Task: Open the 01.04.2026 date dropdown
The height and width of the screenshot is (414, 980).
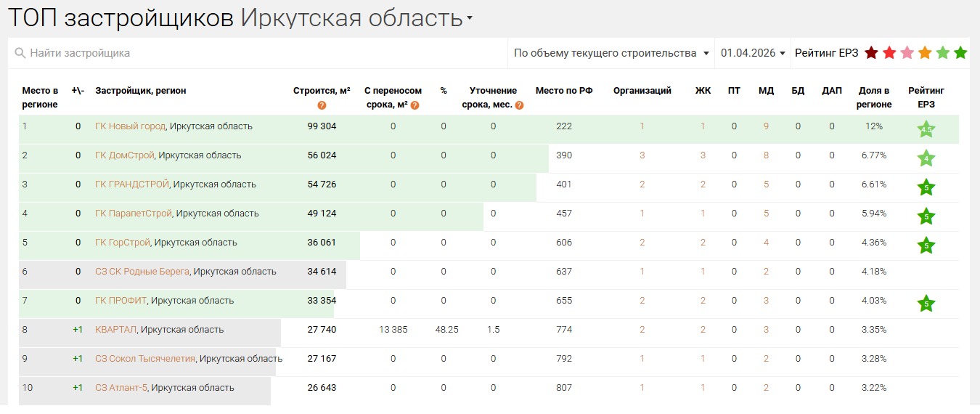Action: [753, 53]
